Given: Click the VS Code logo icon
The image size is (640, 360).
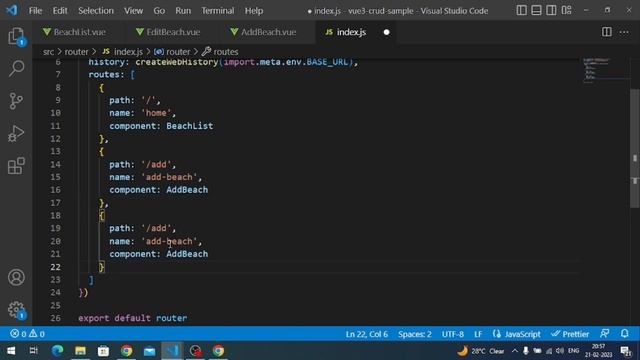Looking at the screenshot, I should tap(11, 10).
